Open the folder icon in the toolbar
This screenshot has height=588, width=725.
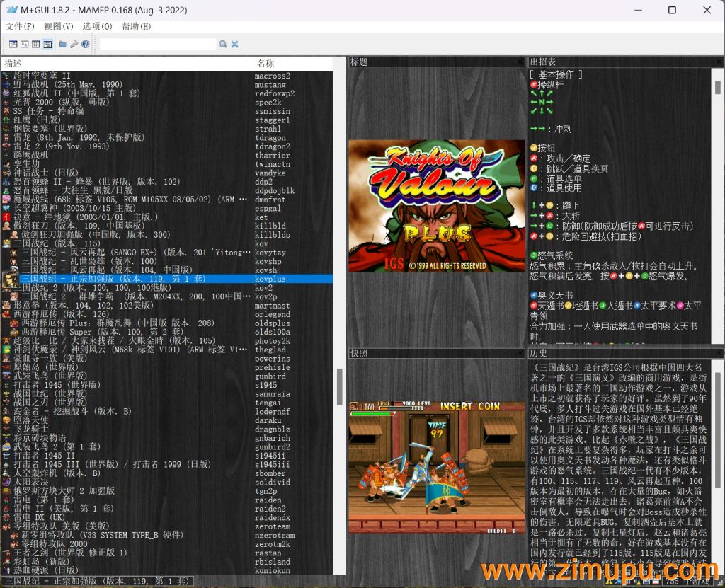pyautogui.click(x=63, y=45)
